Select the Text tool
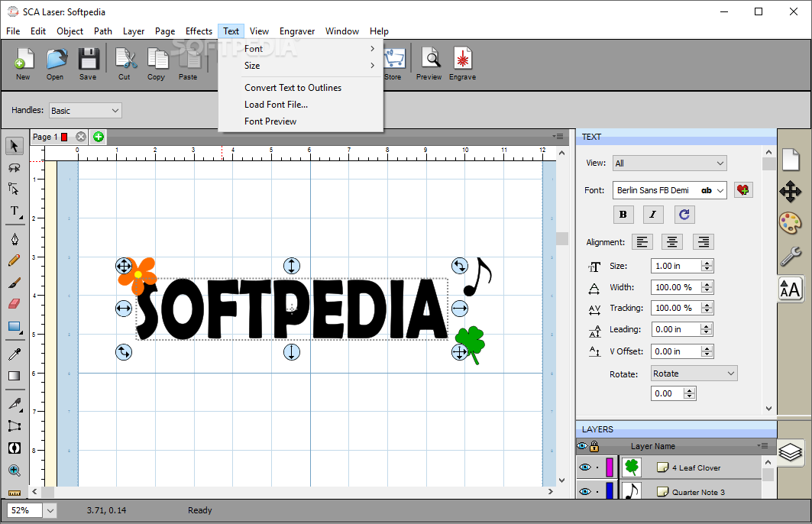Screen dimensions: 812x524 (15, 212)
